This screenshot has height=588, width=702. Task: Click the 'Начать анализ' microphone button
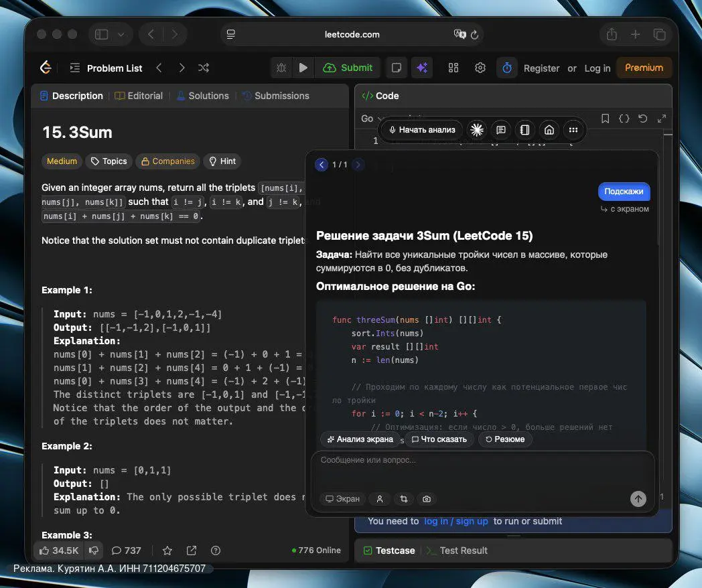click(x=422, y=130)
